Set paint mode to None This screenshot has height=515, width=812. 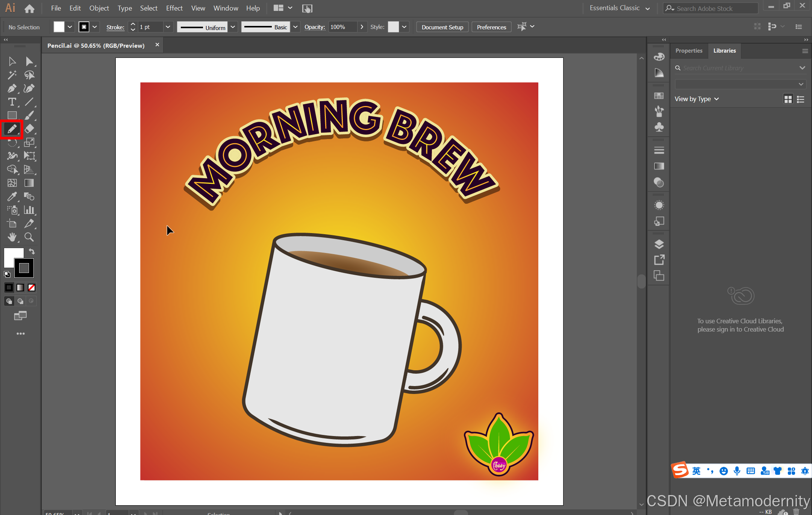tap(32, 288)
